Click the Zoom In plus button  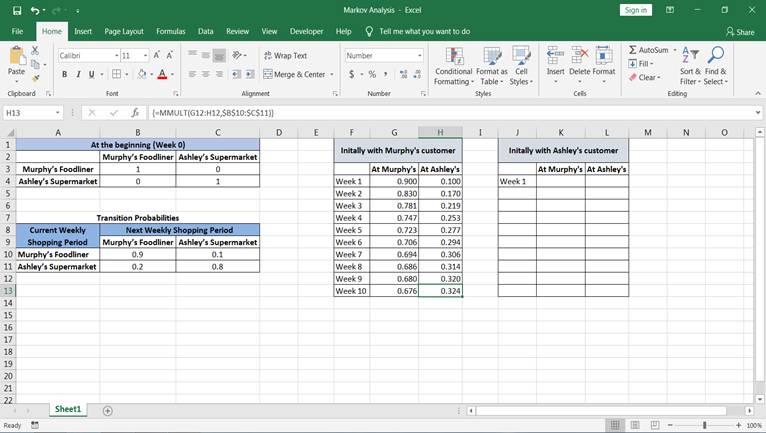pos(738,425)
